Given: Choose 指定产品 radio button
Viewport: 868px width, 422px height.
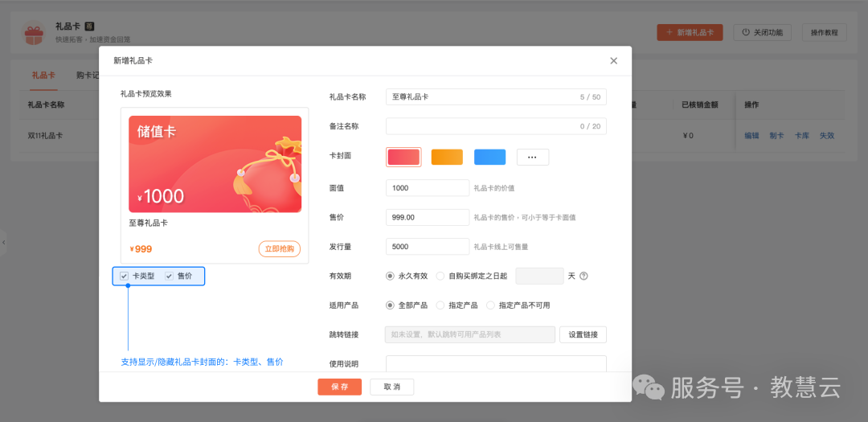Looking at the screenshot, I should pyautogui.click(x=440, y=305).
